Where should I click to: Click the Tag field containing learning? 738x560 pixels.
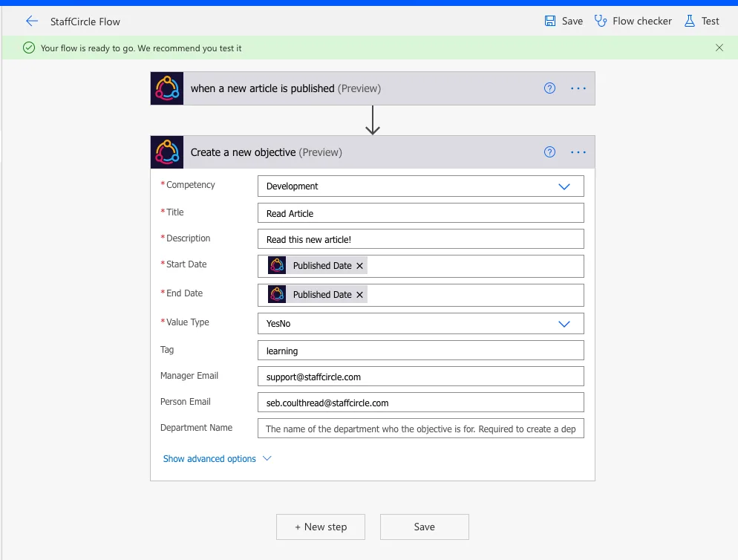(x=421, y=351)
